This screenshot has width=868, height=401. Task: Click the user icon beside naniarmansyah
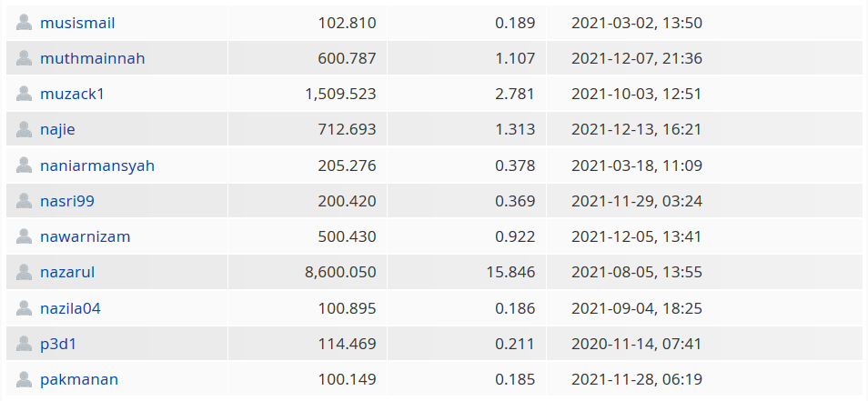24,165
